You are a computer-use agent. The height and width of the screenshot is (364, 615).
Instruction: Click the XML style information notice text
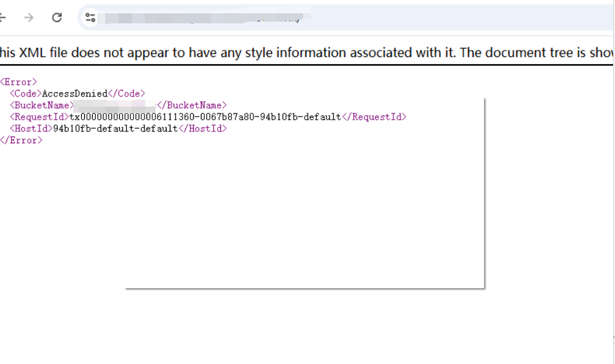(x=307, y=52)
